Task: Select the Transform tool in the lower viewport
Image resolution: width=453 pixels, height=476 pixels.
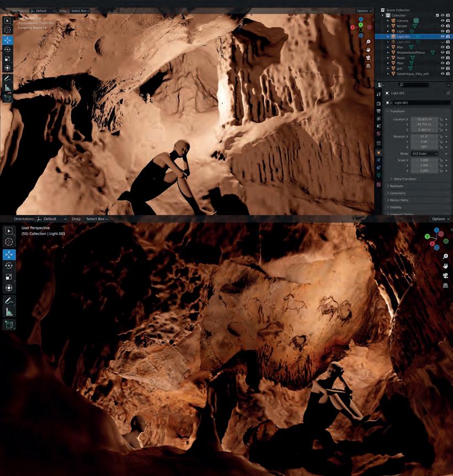Action: [9, 287]
